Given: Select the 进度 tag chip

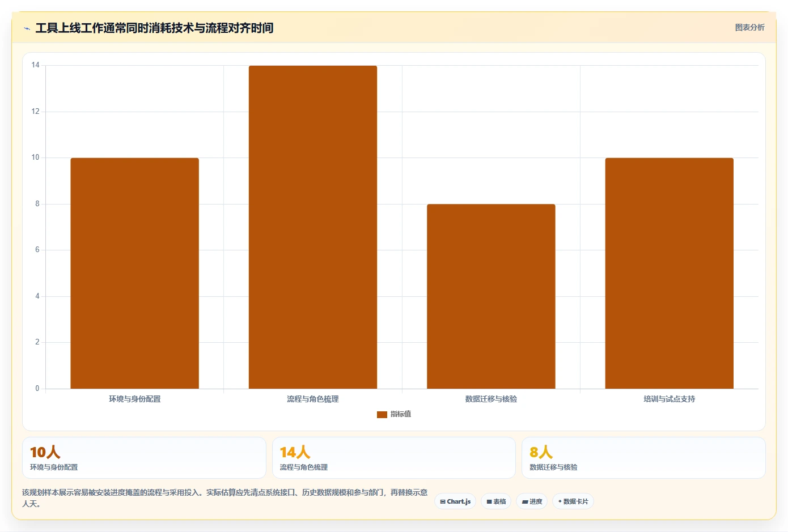Looking at the screenshot, I should click(532, 501).
